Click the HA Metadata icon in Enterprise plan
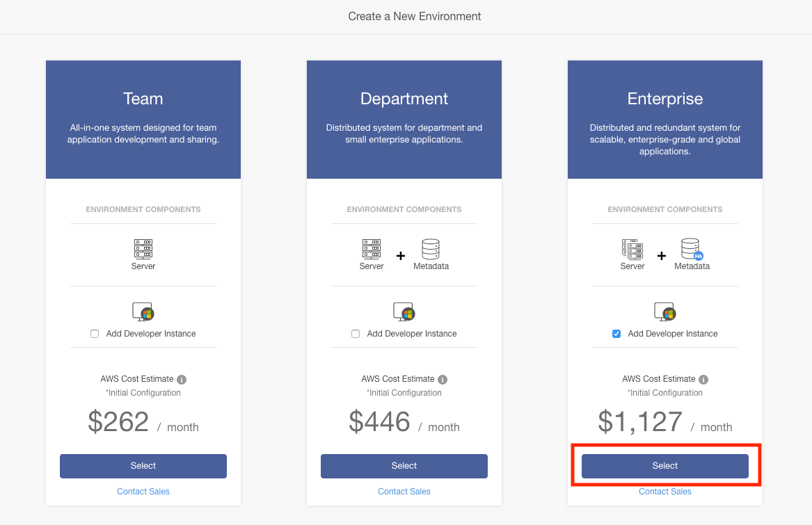 coord(692,249)
